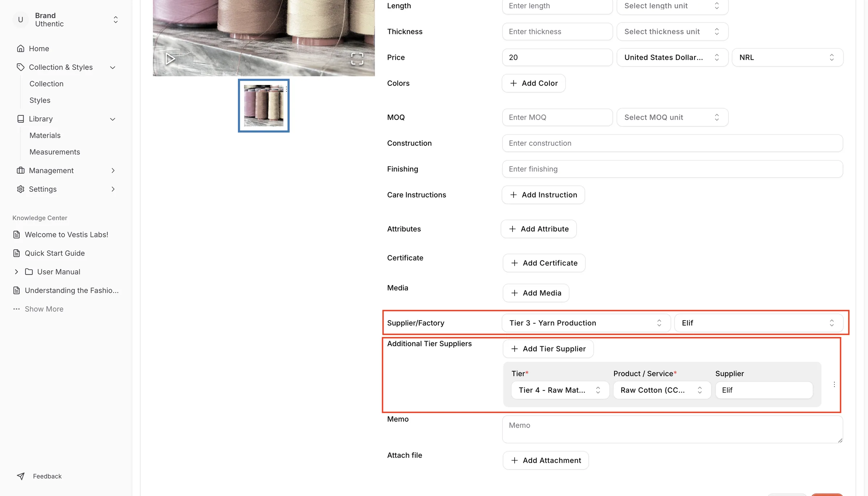Click the Understanding the Fashio... document icon
The image size is (868, 496).
pos(17,291)
